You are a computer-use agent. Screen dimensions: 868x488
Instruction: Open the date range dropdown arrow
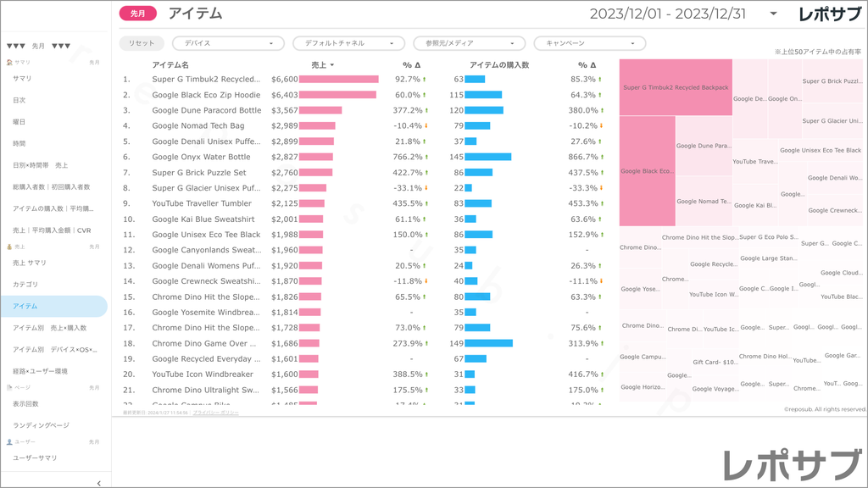click(x=773, y=14)
